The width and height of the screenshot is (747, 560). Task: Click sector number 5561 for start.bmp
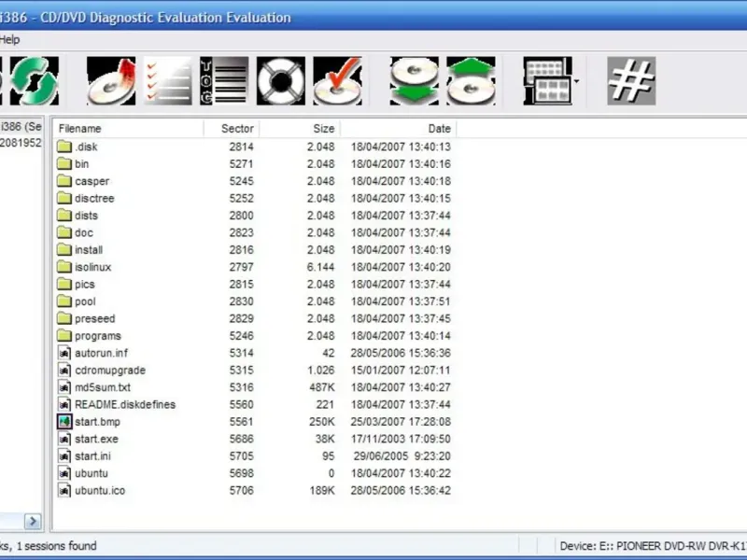click(242, 422)
